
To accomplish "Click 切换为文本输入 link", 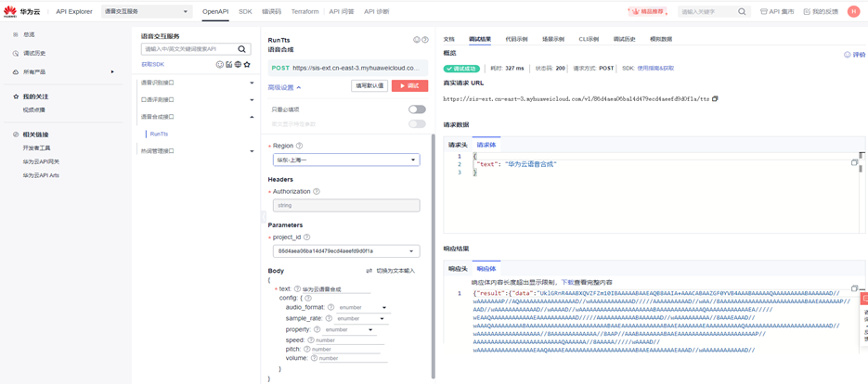I will [x=390, y=271].
